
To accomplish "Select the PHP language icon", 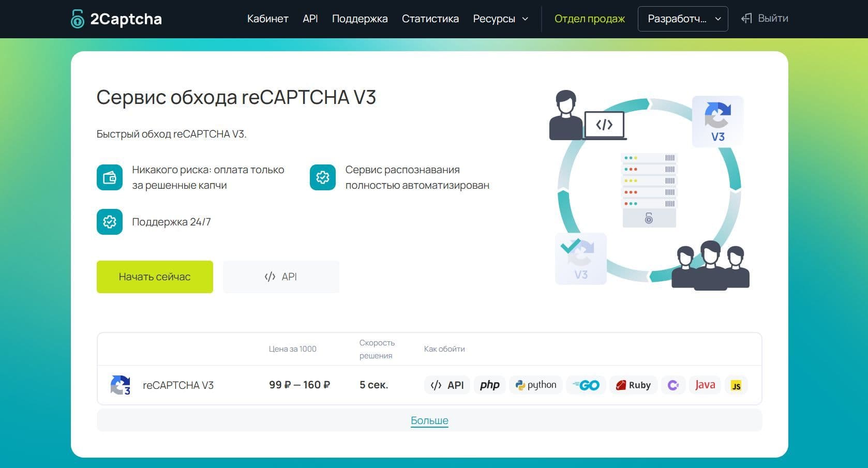I will (x=489, y=385).
